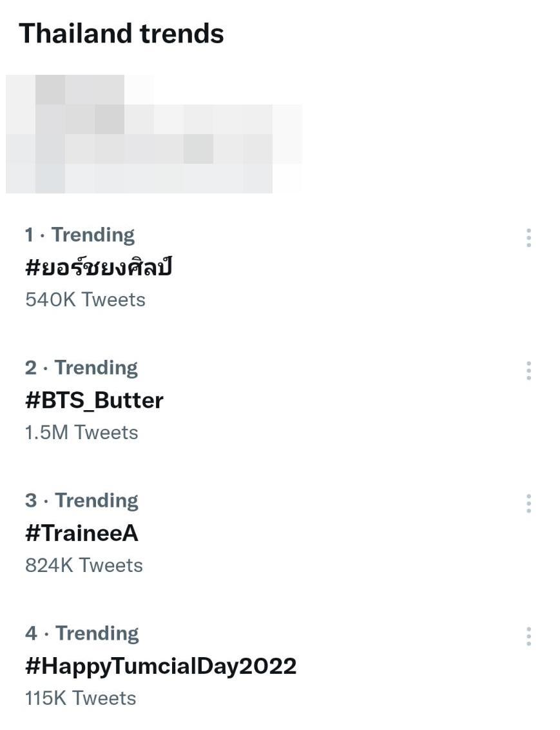Click three-dot menu beside #TraineeA
560x730 pixels.
click(528, 504)
